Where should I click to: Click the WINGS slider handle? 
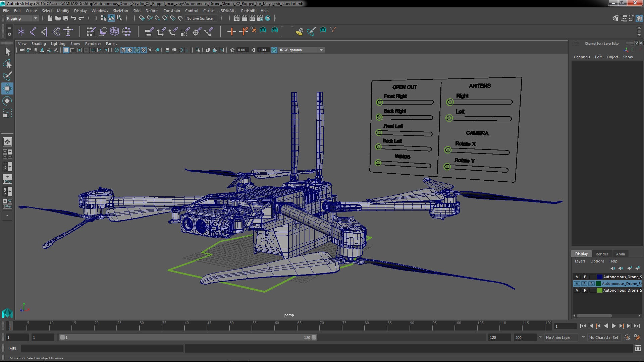pos(378,163)
